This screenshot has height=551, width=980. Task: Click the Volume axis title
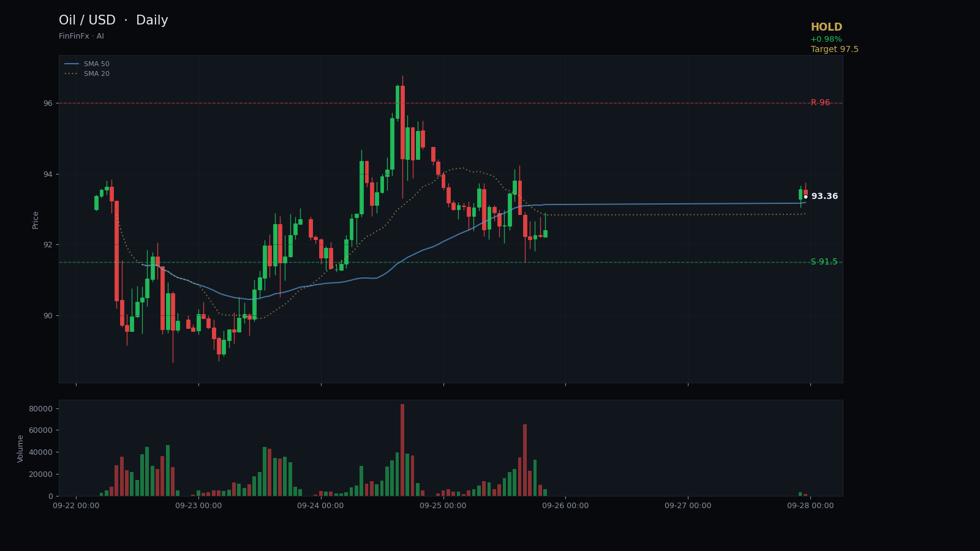click(20, 448)
